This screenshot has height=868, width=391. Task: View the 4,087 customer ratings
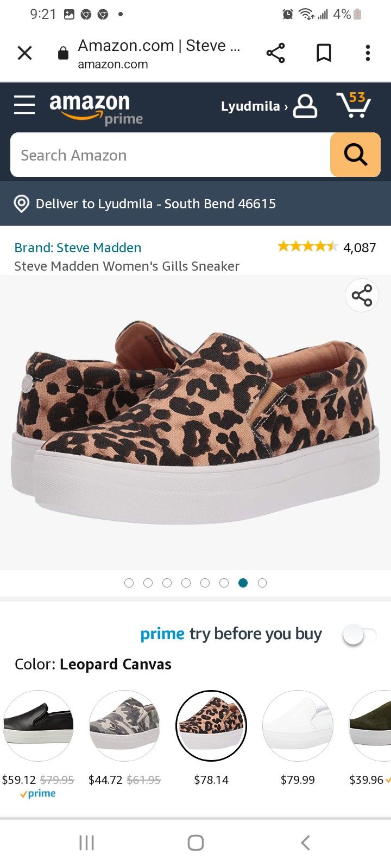[x=360, y=248]
